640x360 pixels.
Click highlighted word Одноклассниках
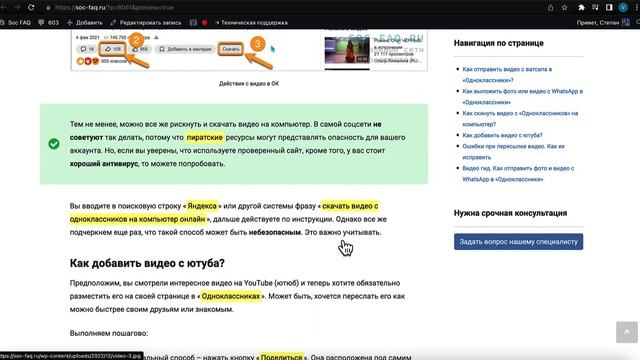click(x=231, y=296)
